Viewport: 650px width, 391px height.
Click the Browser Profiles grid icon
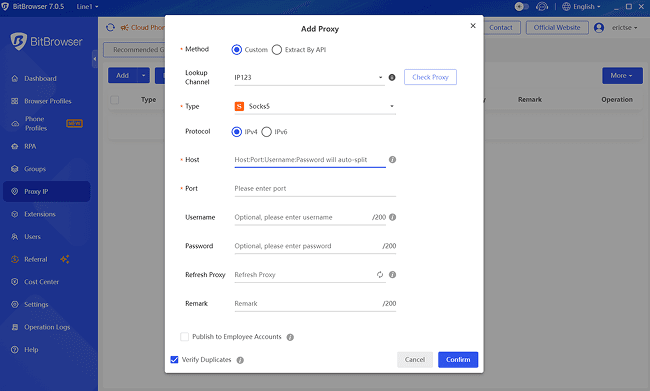click(x=15, y=101)
